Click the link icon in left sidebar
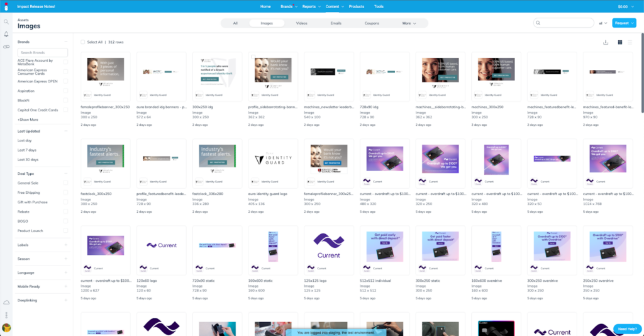This screenshot has height=336, width=644. (x=6, y=47)
